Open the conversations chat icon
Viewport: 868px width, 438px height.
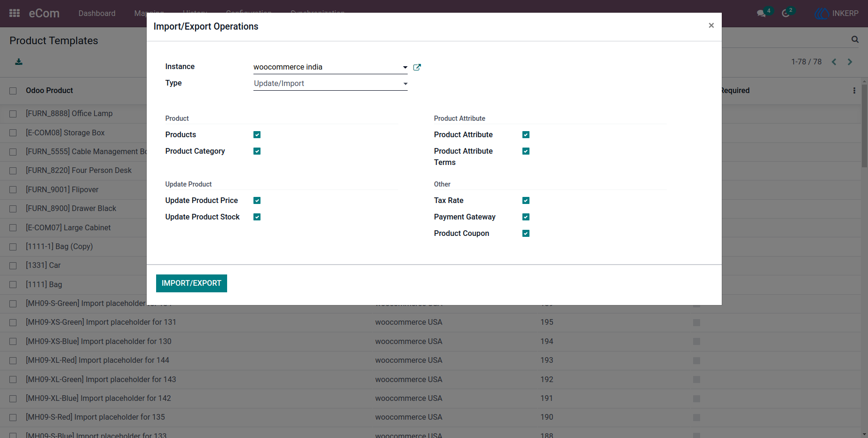pos(762,13)
